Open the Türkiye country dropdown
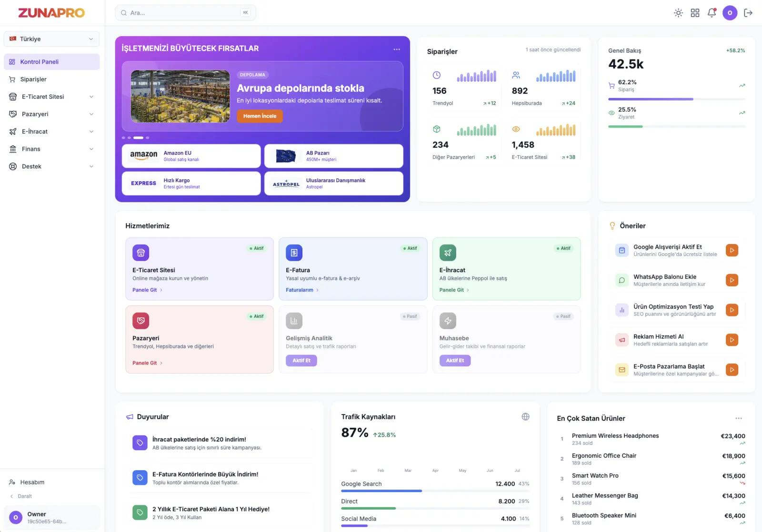 click(x=51, y=39)
